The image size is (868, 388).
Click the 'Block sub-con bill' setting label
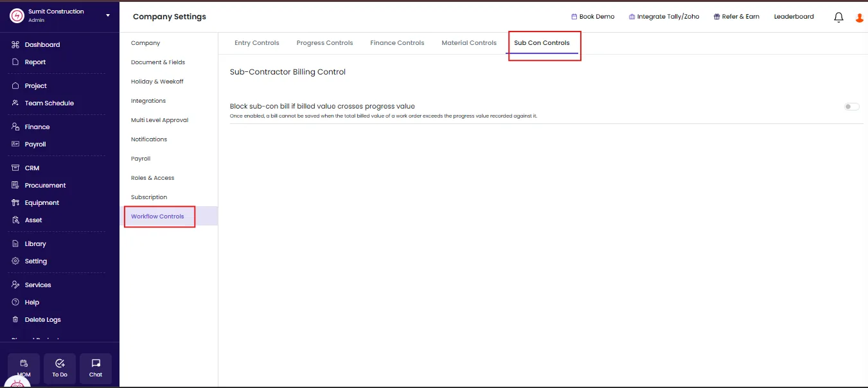pyautogui.click(x=323, y=106)
